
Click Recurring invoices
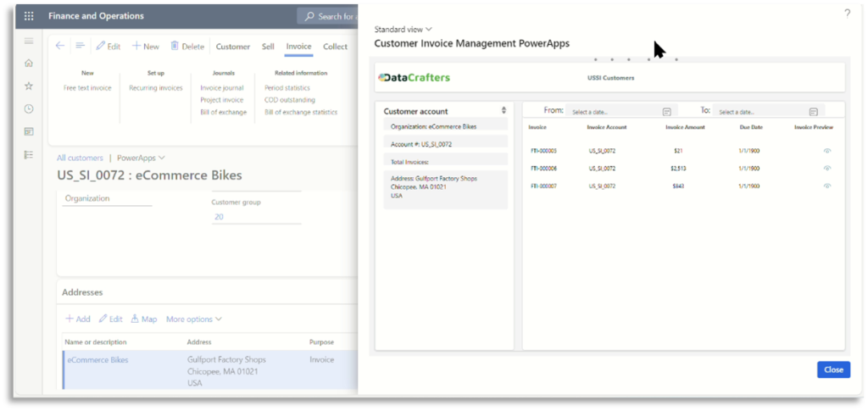pyautogui.click(x=156, y=88)
